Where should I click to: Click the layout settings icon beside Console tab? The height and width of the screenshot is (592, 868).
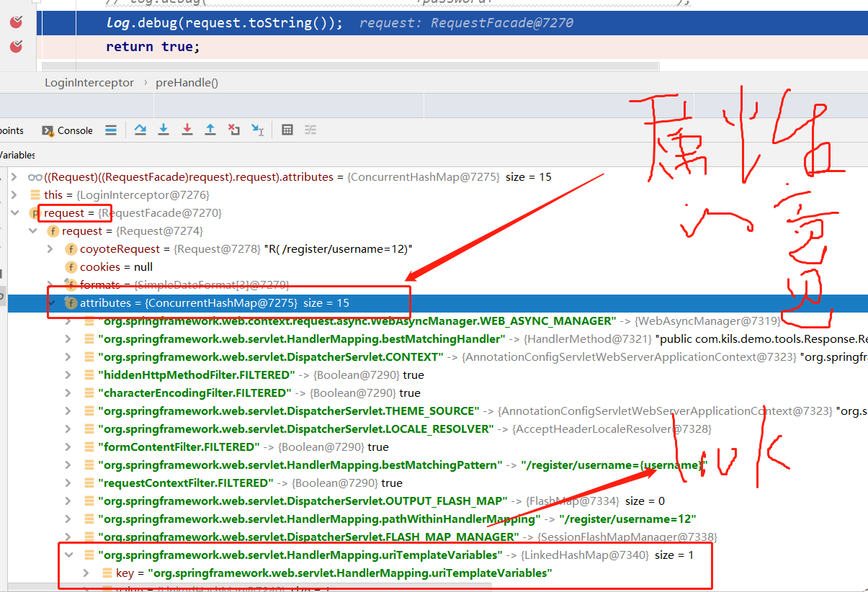[110, 130]
